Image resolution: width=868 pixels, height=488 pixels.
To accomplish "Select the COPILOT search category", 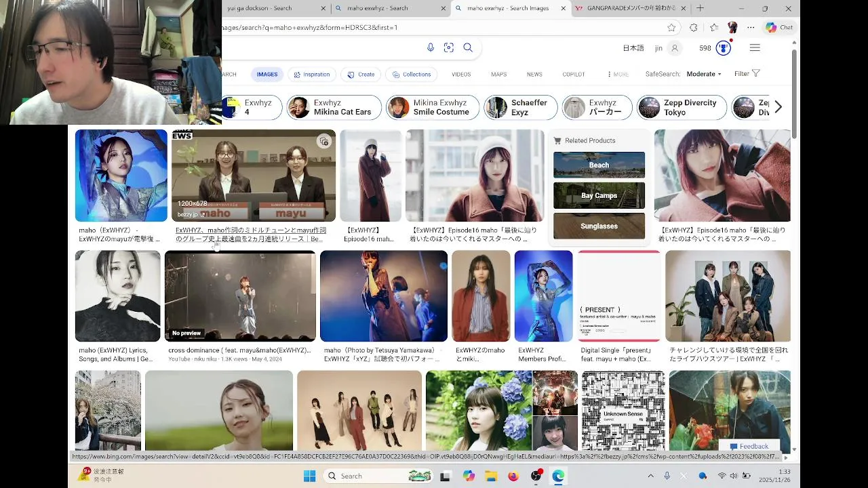I will pyautogui.click(x=574, y=75).
